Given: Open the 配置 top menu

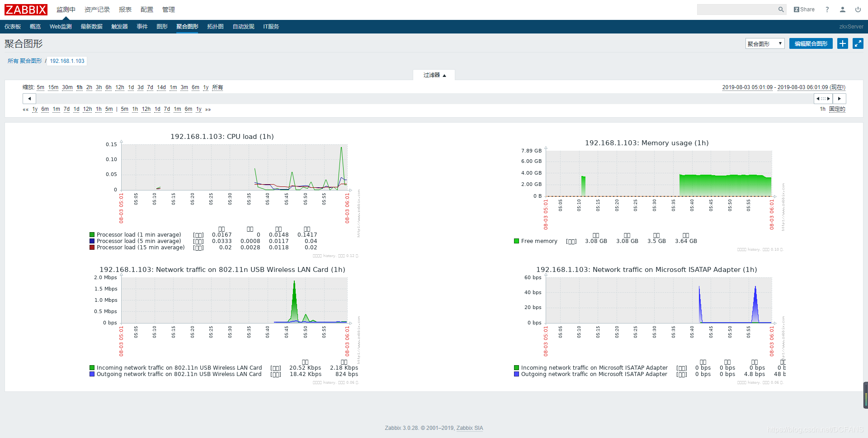Looking at the screenshot, I should point(147,10).
